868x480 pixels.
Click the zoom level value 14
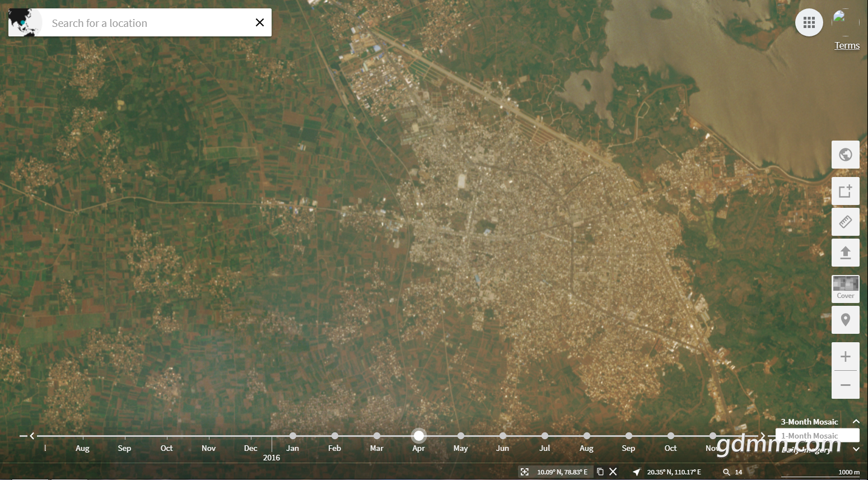739,472
